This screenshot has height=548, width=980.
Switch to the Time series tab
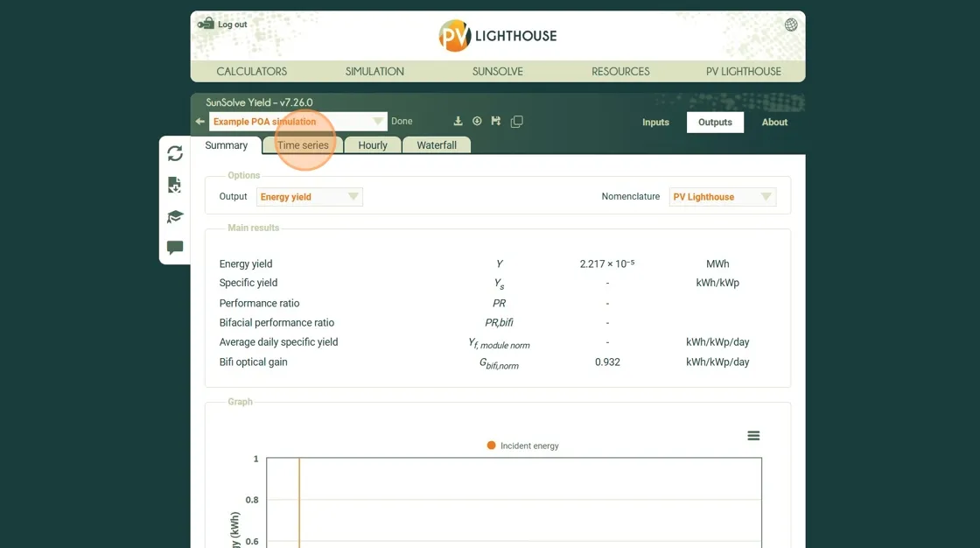(303, 145)
